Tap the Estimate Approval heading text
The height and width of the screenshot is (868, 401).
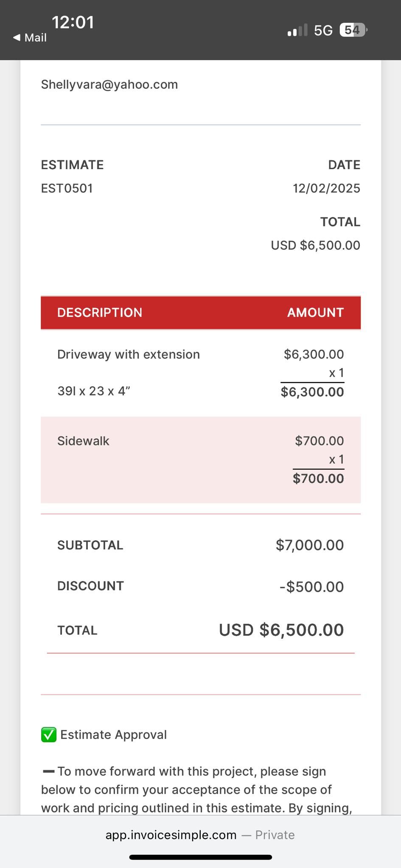[x=113, y=734]
